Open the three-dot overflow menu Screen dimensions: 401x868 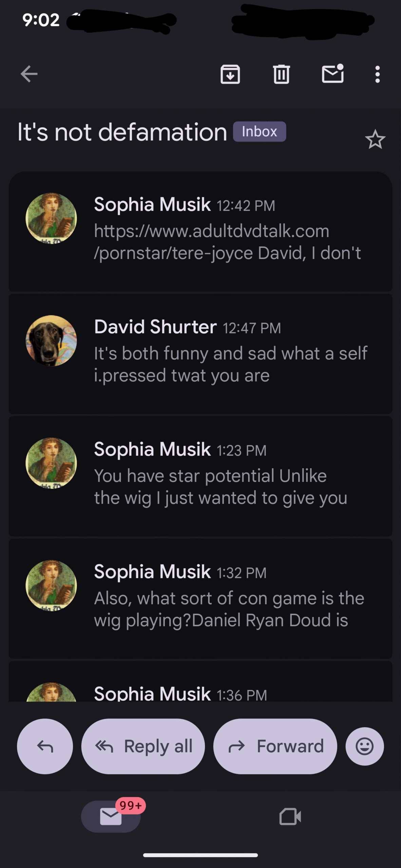377,74
